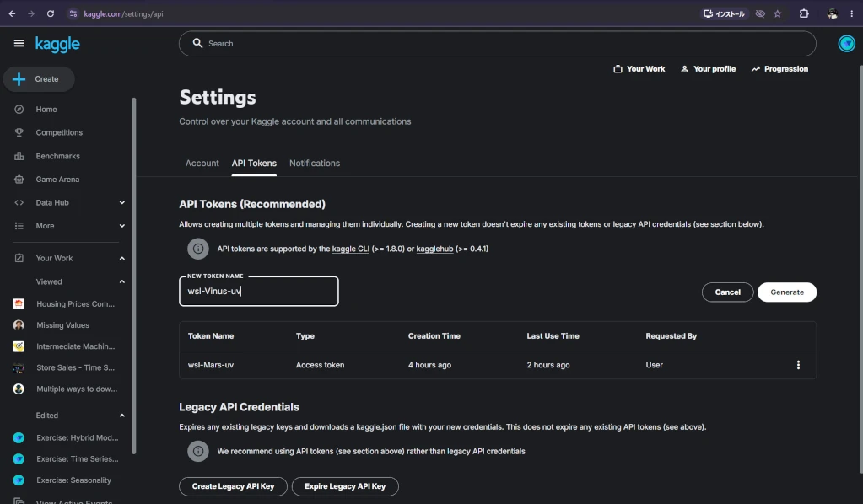This screenshot has height=504, width=863.
Task: Click the install app button in address bar
Action: 725,13
